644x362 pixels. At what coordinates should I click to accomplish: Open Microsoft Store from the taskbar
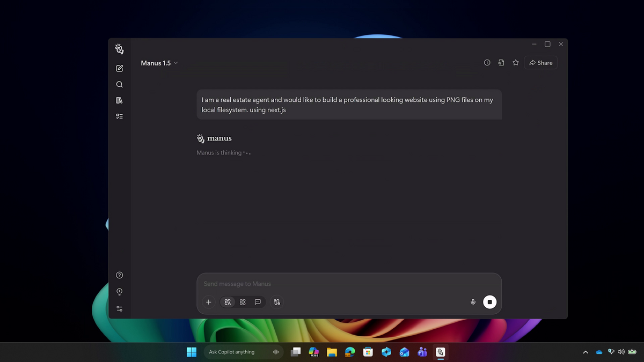[x=368, y=352]
